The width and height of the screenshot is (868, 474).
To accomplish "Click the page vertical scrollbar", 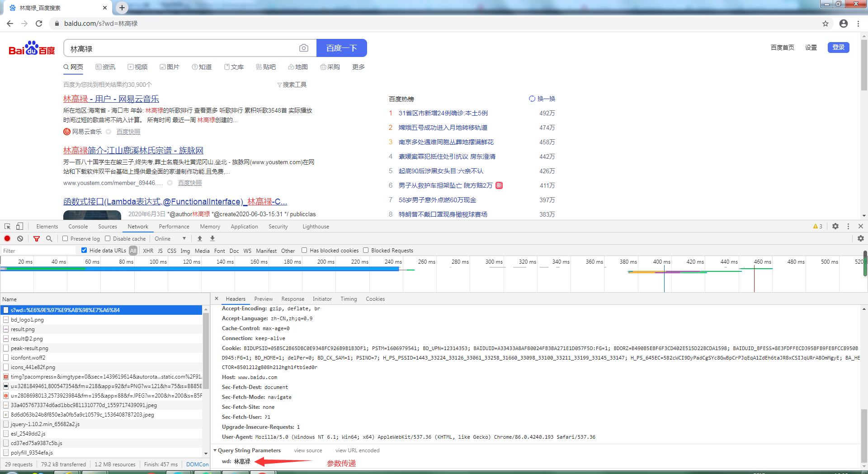I will pyautogui.click(x=864, y=66).
